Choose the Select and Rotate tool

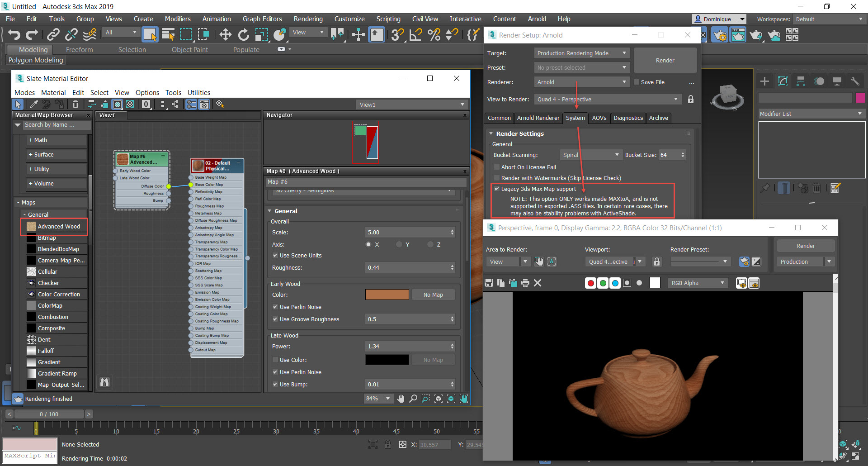[244, 34]
